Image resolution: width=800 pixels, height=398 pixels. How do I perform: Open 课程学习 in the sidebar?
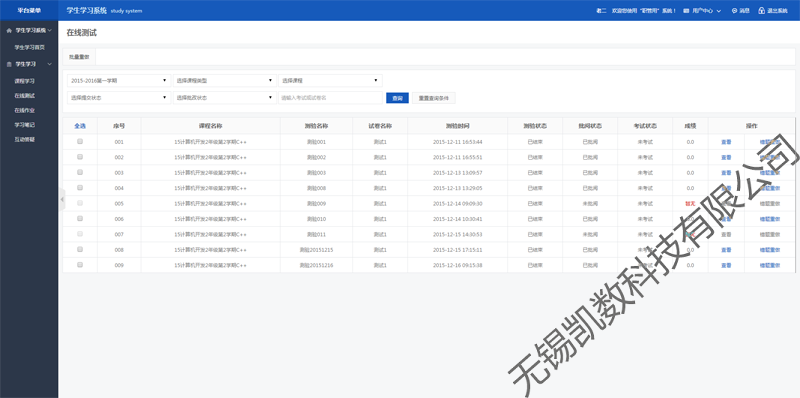point(24,81)
